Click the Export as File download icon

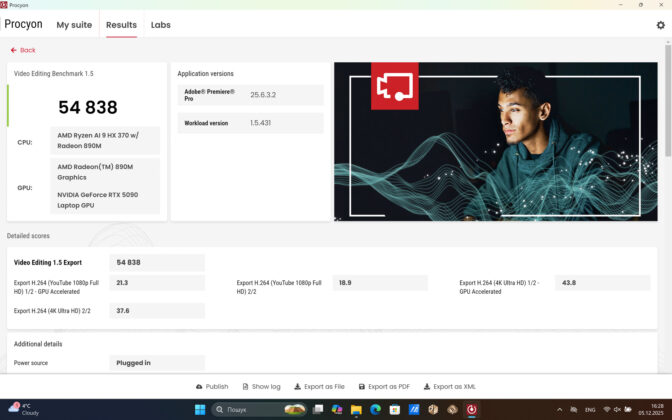coord(297,387)
